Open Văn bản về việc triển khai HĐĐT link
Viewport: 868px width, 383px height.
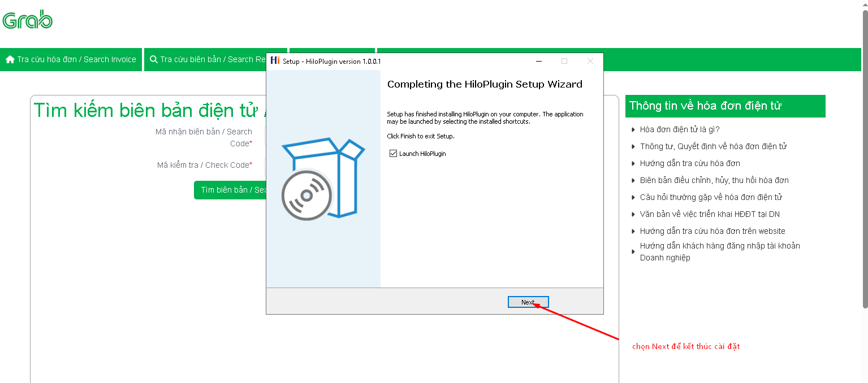(710, 214)
